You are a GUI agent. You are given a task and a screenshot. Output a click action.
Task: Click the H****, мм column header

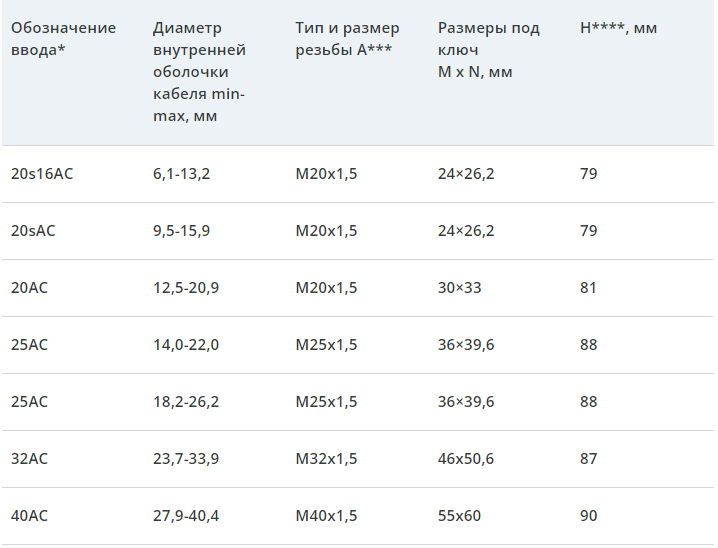coord(618,28)
